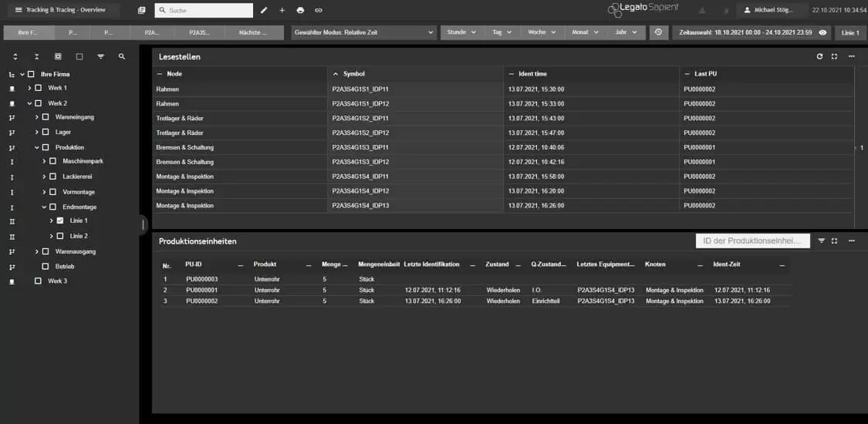Check the Werk 2 checkbox
This screenshot has height=424, width=868.
click(x=39, y=103)
